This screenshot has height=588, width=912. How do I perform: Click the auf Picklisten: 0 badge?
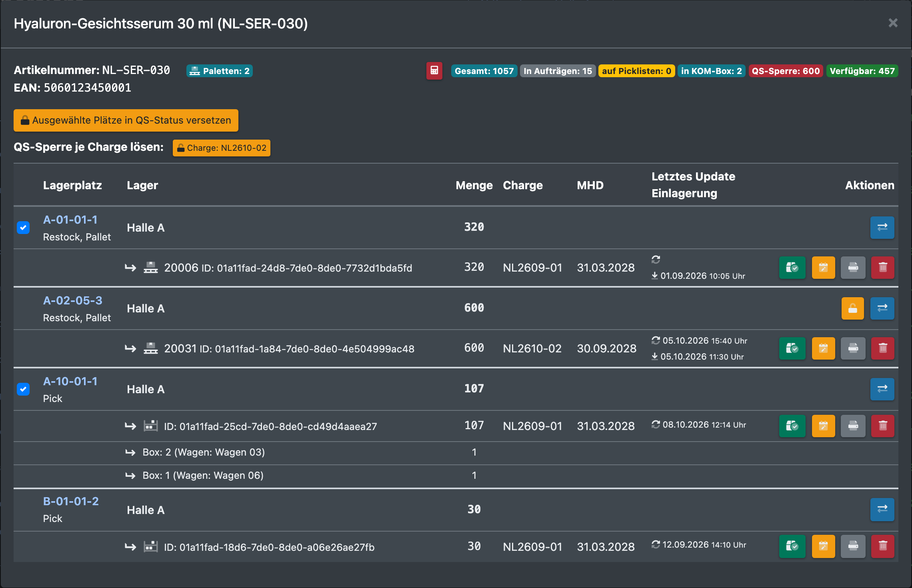(x=636, y=71)
